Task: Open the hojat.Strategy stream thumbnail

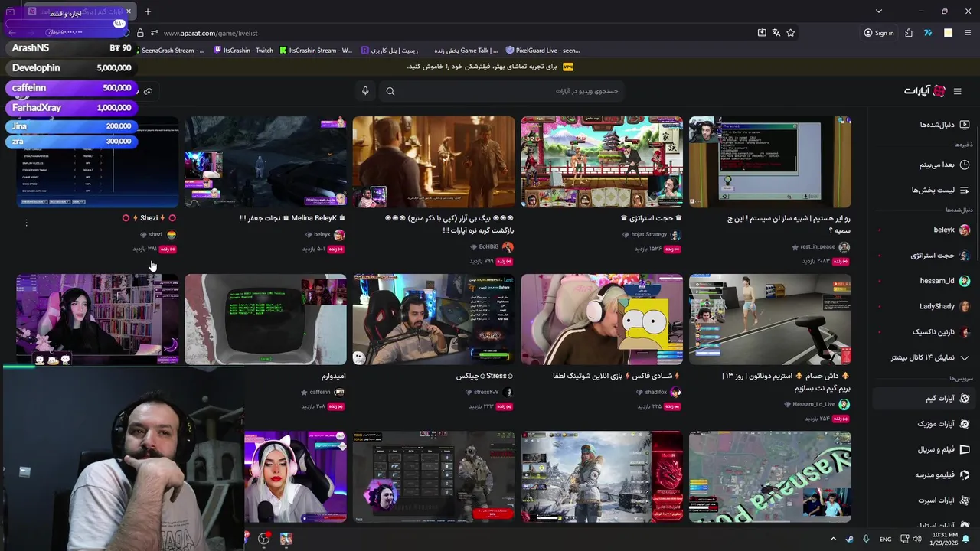Action: tap(602, 161)
